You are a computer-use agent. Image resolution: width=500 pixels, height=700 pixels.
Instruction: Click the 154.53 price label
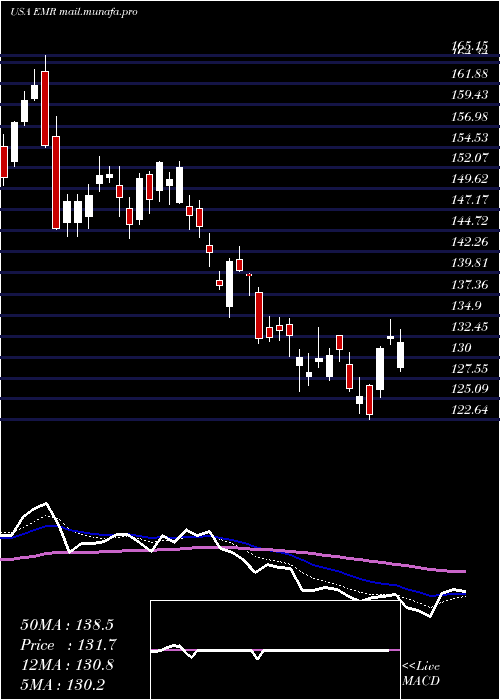(469, 137)
